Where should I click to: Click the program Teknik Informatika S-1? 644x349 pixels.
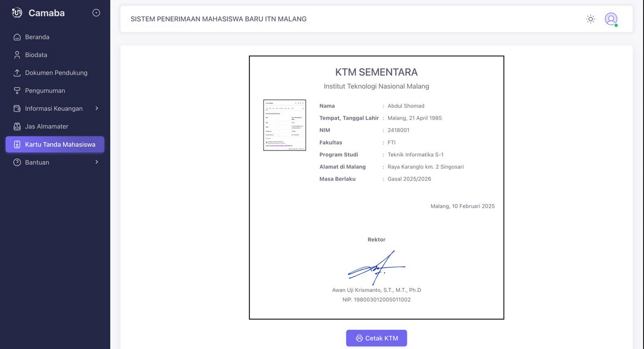tap(416, 155)
